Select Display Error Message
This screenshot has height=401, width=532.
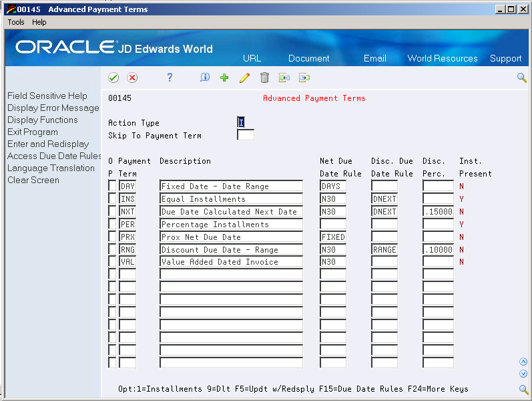(x=53, y=108)
